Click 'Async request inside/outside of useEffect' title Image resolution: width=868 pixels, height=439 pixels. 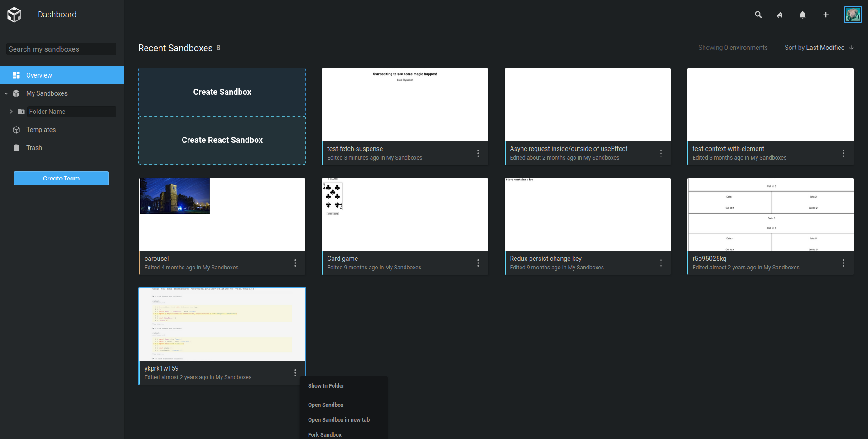pos(569,149)
